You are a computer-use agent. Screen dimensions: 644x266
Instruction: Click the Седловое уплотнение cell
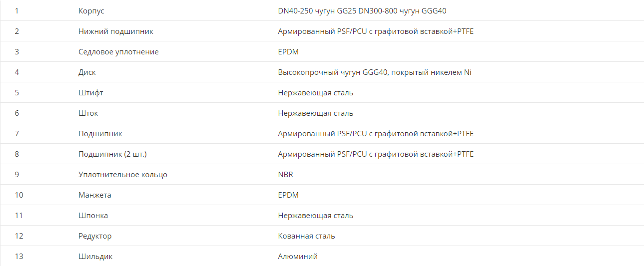(x=118, y=52)
